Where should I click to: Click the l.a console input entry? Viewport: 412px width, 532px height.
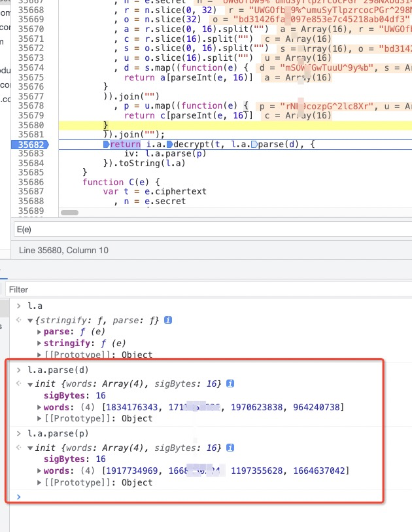35,306
